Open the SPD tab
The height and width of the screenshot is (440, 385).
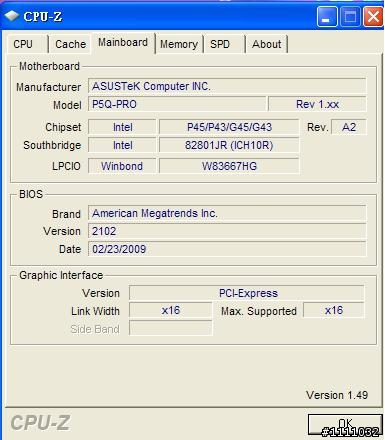(x=224, y=44)
